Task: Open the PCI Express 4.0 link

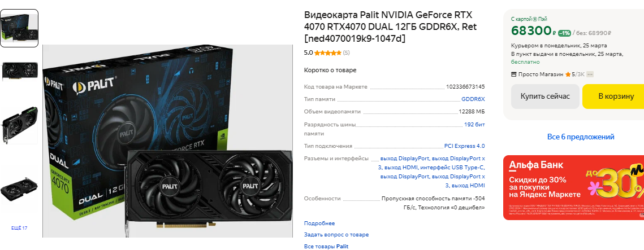Action: [465, 146]
